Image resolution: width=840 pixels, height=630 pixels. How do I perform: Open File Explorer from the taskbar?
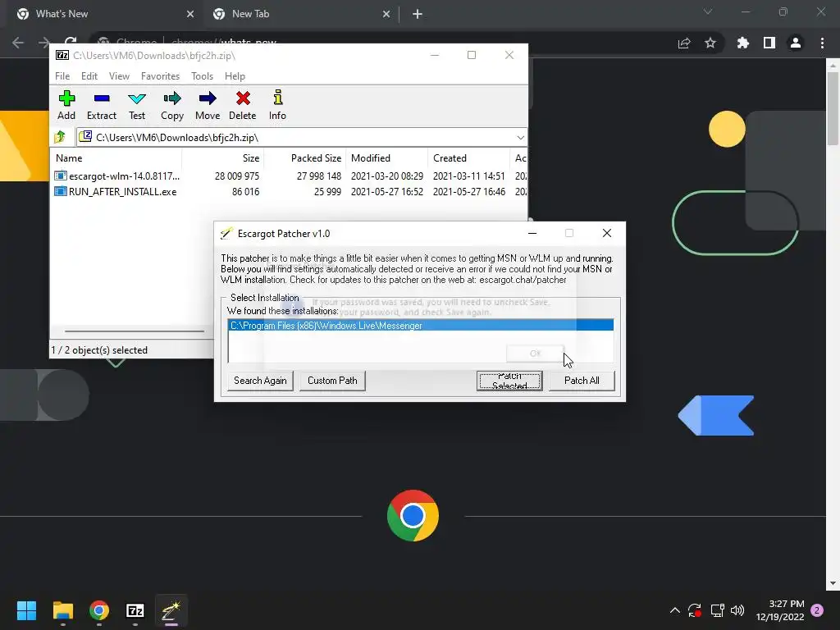[x=62, y=610]
